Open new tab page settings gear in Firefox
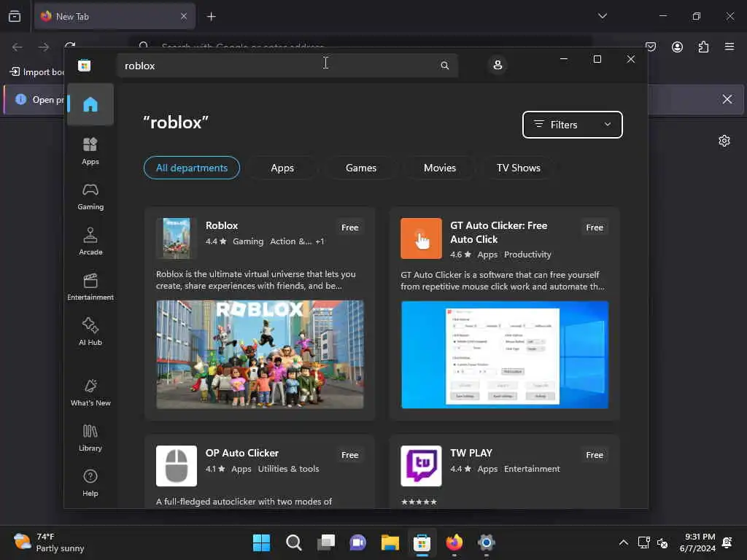 coord(724,141)
